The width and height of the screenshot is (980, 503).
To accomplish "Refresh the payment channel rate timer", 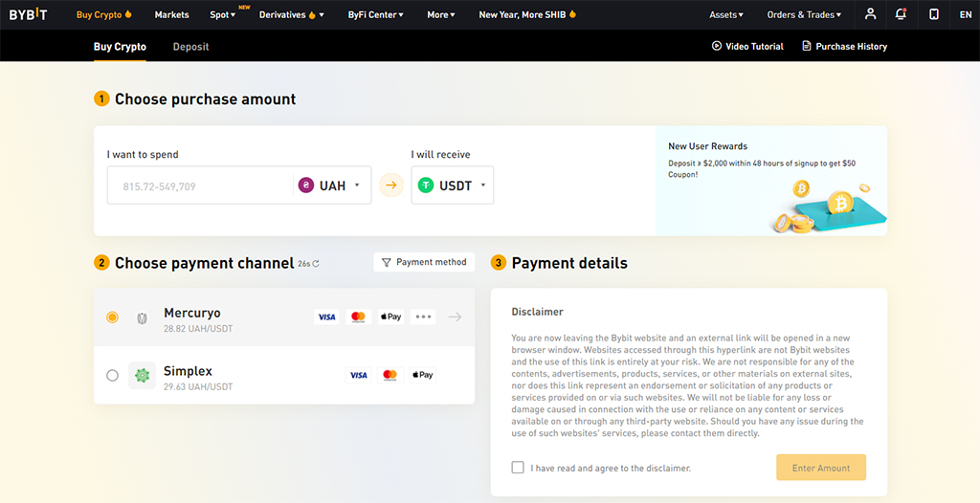I will point(316,264).
